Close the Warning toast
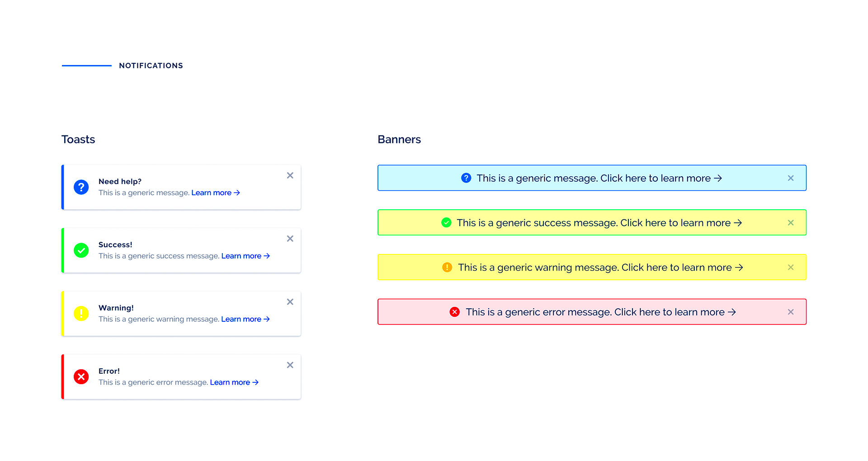 pyautogui.click(x=290, y=302)
